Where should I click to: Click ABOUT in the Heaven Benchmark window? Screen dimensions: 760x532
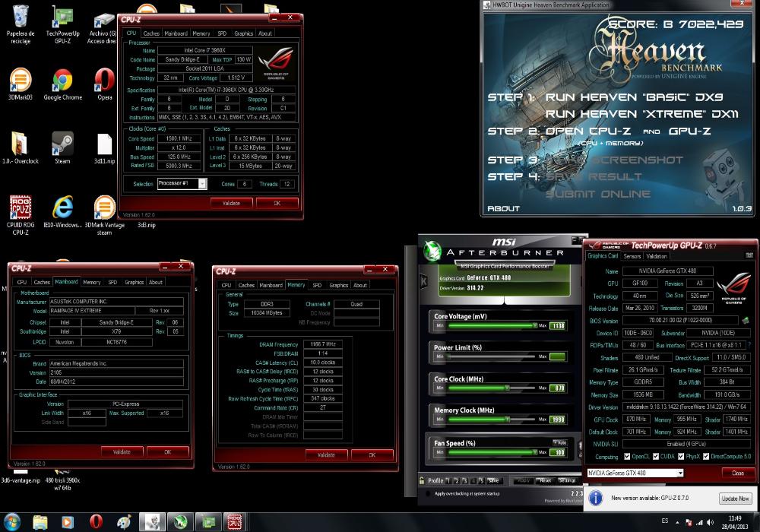[504, 208]
